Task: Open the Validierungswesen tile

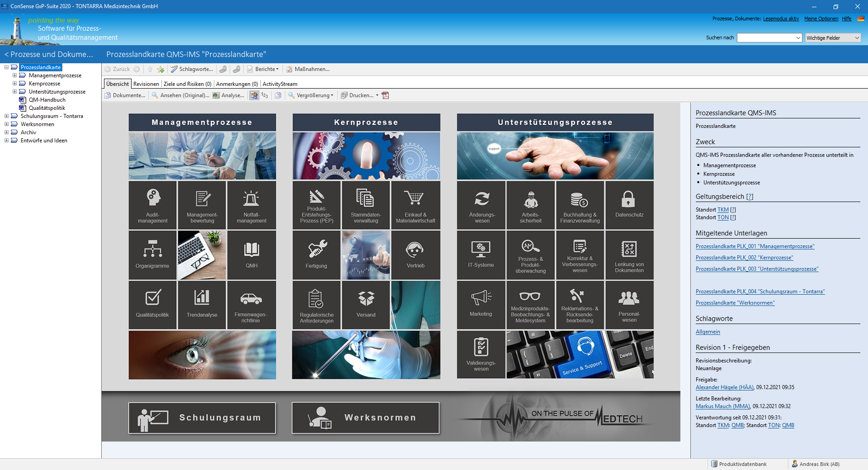Action: point(481,354)
